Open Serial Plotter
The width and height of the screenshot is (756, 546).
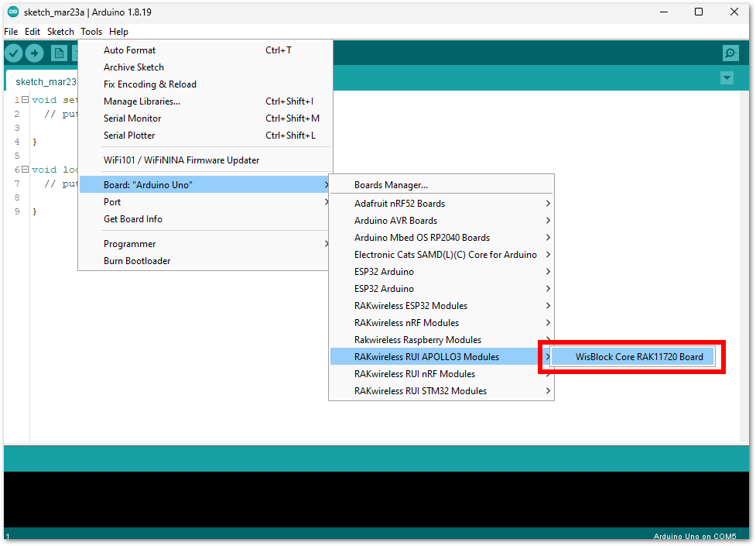point(205,136)
